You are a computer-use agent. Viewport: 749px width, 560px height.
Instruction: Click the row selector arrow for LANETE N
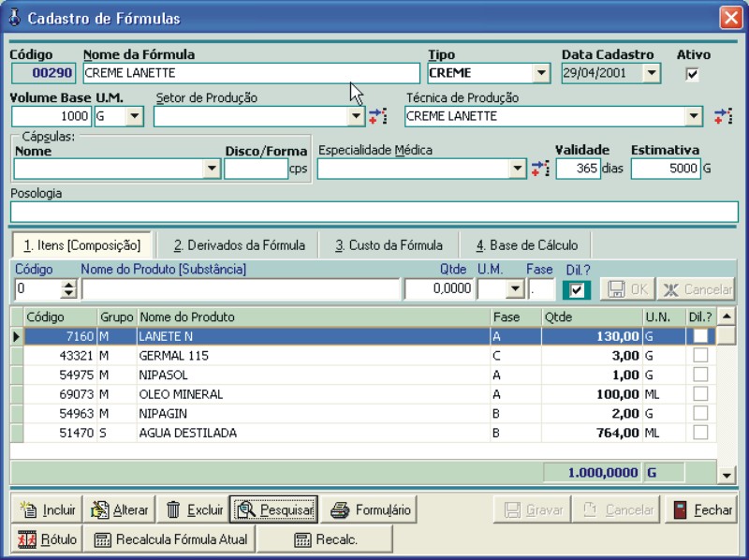click(x=17, y=336)
